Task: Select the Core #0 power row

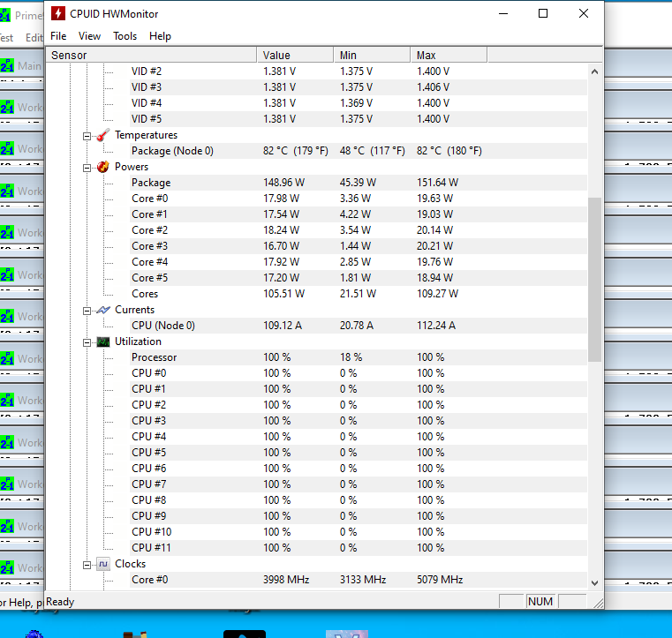Action: pos(359,199)
